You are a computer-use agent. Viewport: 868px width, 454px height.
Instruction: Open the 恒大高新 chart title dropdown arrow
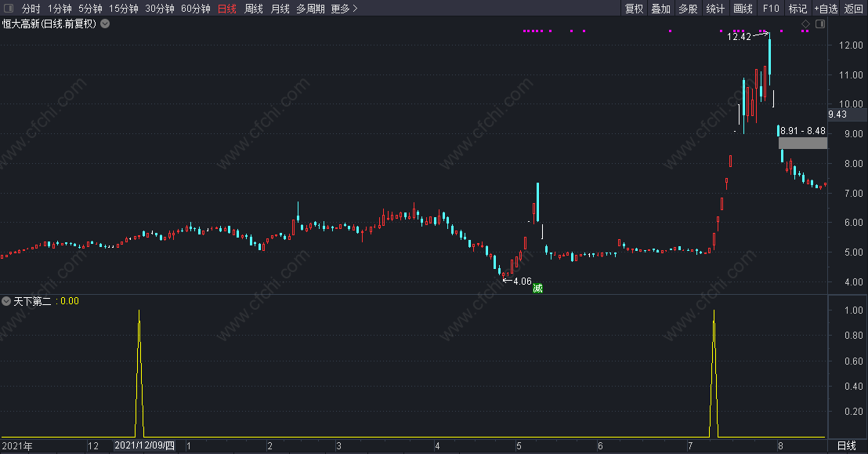coord(105,24)
